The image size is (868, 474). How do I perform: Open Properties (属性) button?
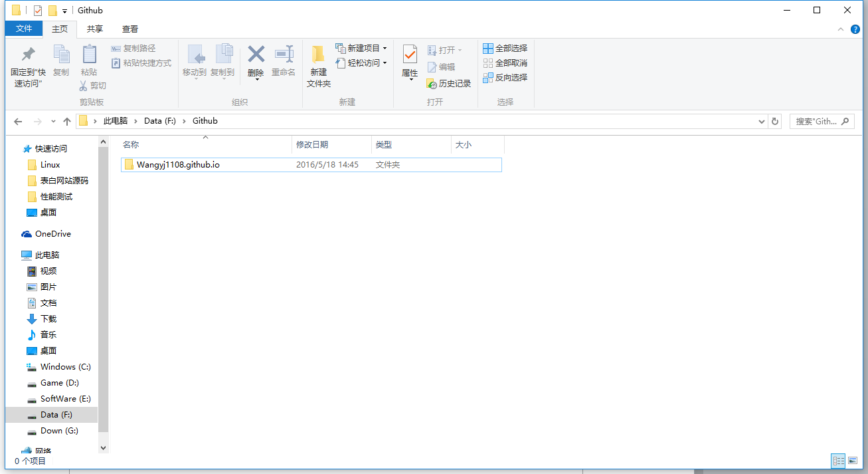click(x=410, y=63)
